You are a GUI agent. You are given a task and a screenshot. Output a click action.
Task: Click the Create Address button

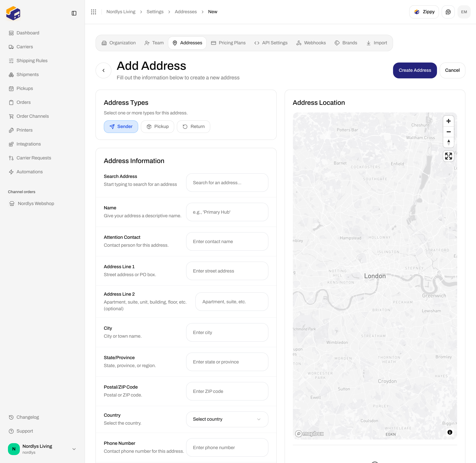(415, 70)
